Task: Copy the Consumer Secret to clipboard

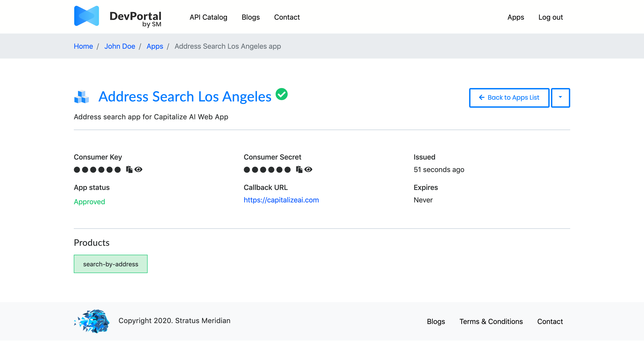Action: 299,169
